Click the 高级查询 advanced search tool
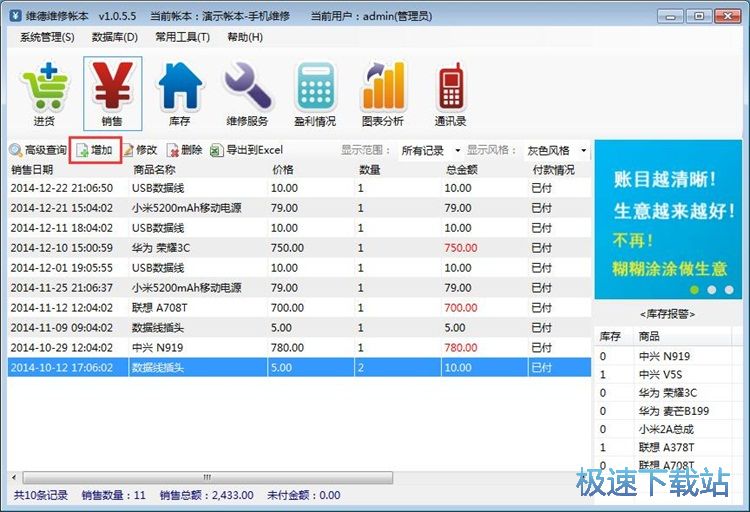This screenshot has width=750, height=512. (x=38, y=150)
